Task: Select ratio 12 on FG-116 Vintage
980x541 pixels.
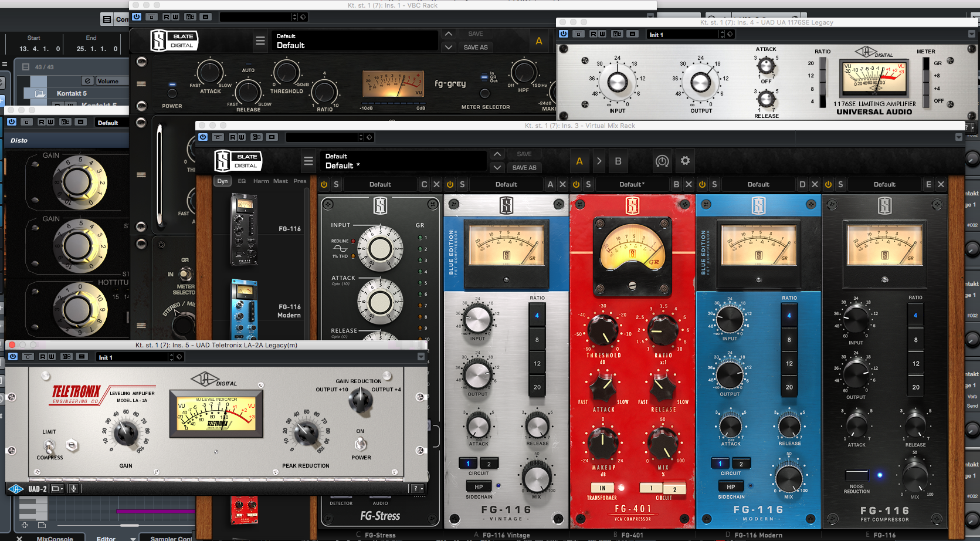Action: click(537, 363)
